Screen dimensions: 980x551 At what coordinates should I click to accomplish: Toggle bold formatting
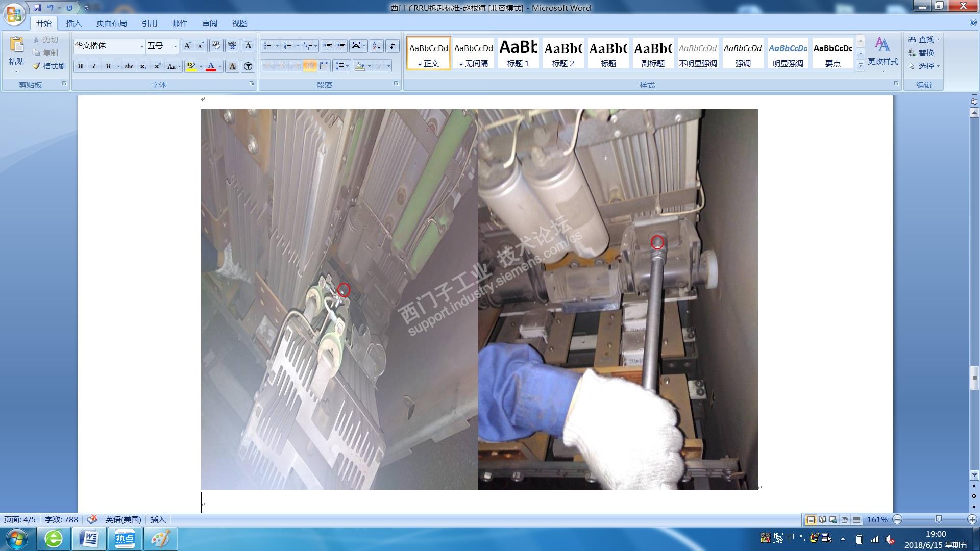coord(80,66)
